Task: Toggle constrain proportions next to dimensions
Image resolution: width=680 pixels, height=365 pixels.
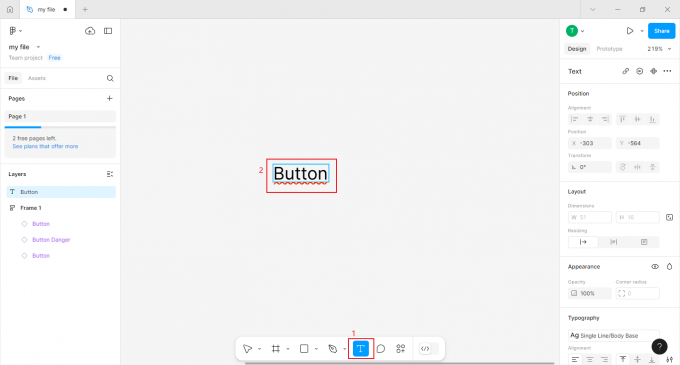Action: pos(670,217)
